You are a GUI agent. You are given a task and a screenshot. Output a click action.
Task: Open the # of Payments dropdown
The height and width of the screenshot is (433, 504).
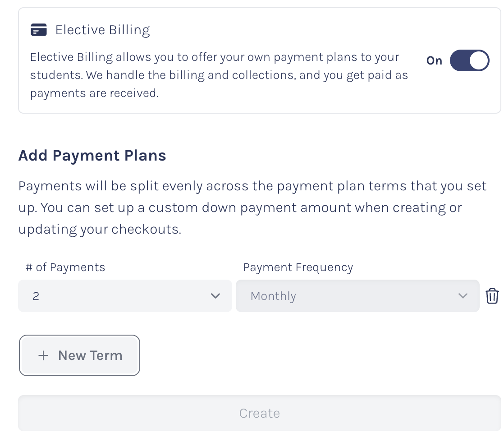125,296
